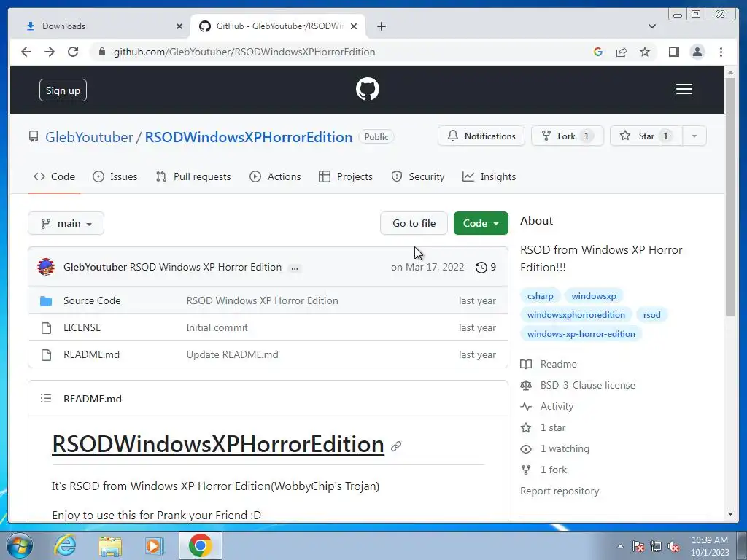Click the commit history clock icon
The image size is (747, 560).
click(481, 267)
